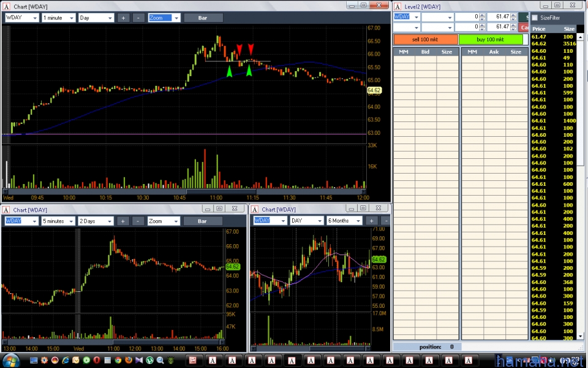
Task: Click Price column header in time and sales
Action: click(x=539, y=29)
